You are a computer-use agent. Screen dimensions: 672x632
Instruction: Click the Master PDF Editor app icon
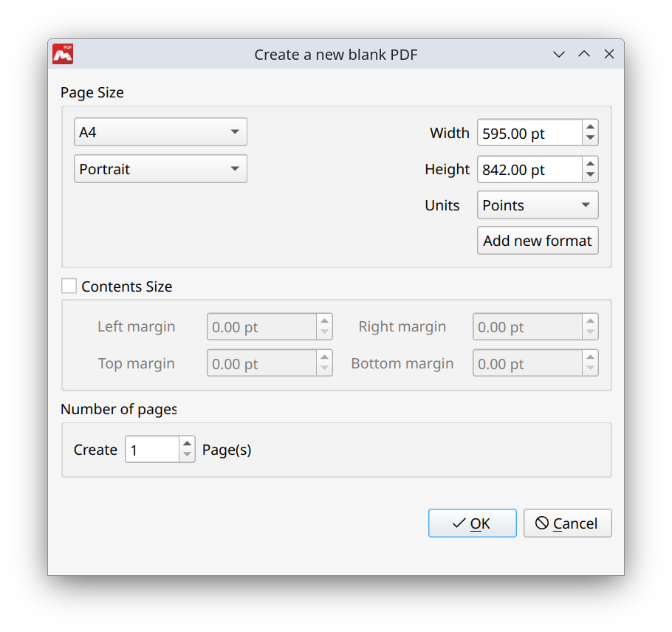62,54
